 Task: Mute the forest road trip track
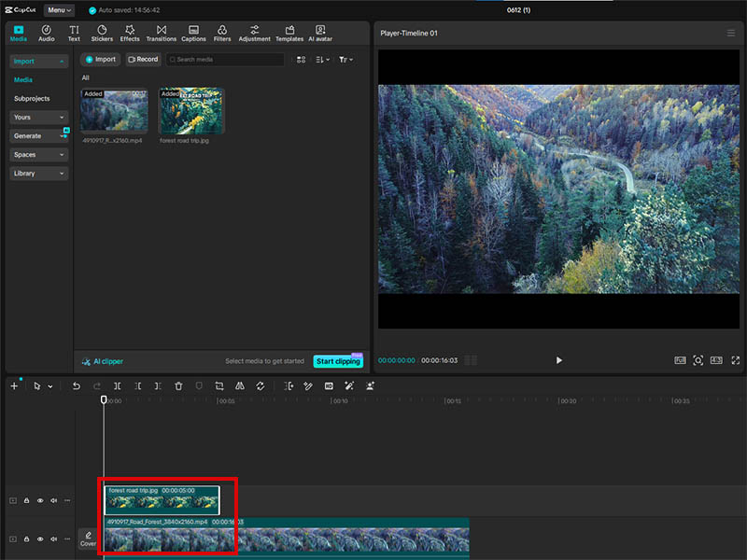tap(54, 500)
